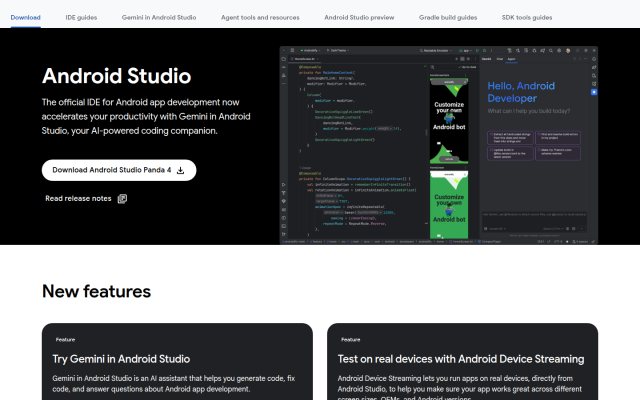
Task: Click the Read release notes link
Action: 78,198
